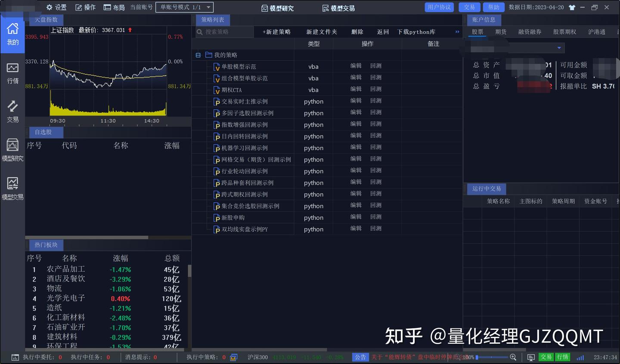This screenshot has height=364, width=620.
Task: Switch to the 期货 tab
Action: click(501, 31)
